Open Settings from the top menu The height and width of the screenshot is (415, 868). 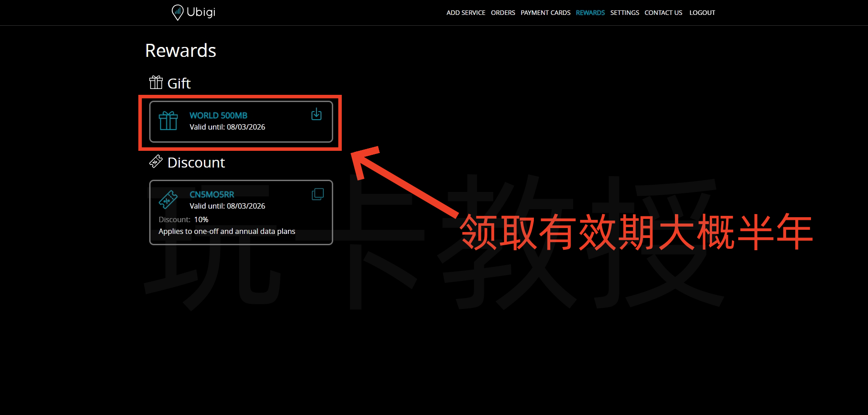click(624, 13)
